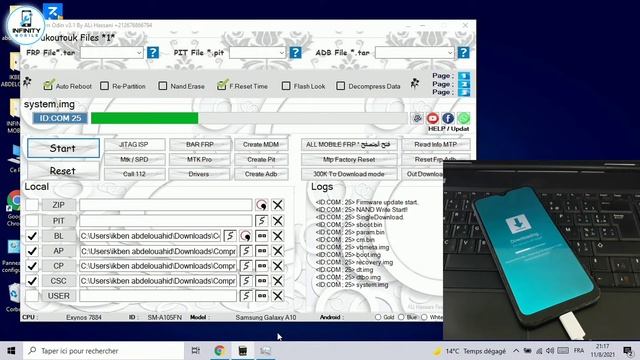Switch to Page 2
Image resolution: width=640 pixels, height=360 pixels.
464,84
